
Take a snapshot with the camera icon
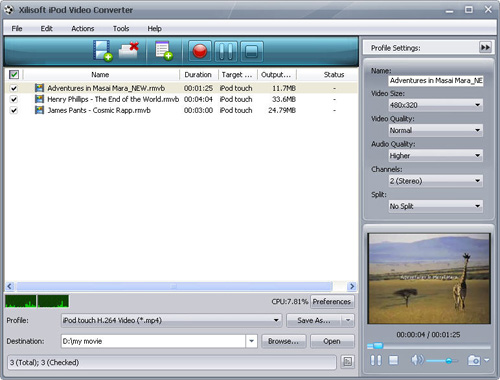474,360
